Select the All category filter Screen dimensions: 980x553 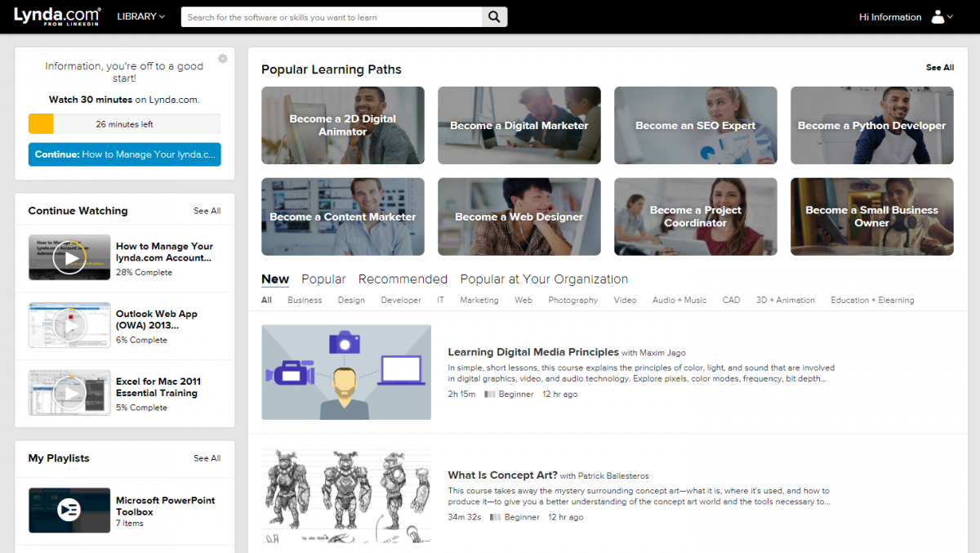(266, 300)
